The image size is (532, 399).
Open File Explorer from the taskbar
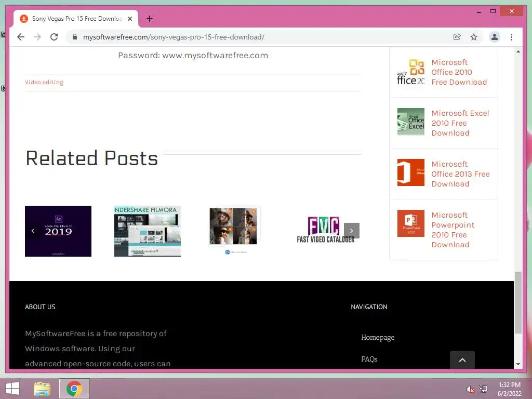click(x=42, y=389)
